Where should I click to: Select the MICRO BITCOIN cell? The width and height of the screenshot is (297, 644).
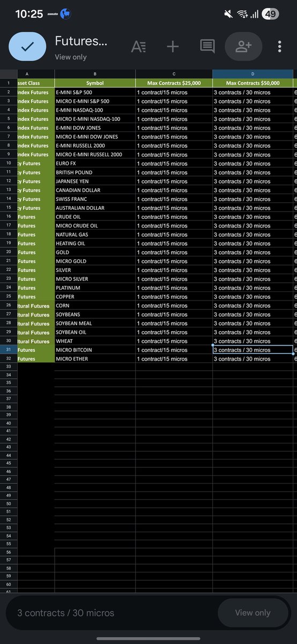click(x=95, y=350)
